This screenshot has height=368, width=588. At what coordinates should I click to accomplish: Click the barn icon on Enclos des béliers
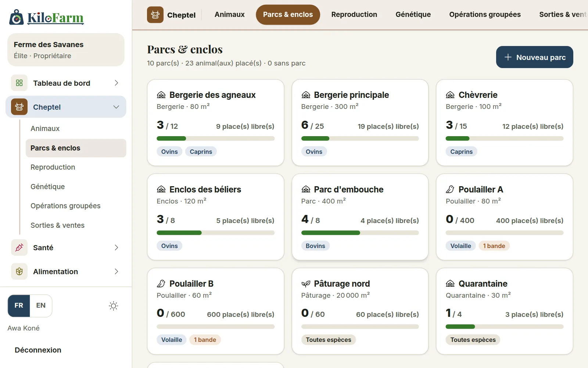161,189
